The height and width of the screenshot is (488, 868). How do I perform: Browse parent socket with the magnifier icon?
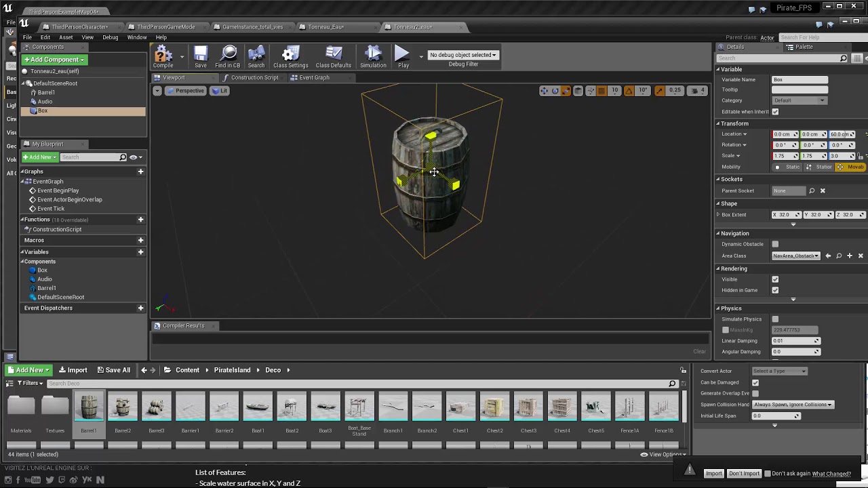pyautogui.click(x=812, y=191)
